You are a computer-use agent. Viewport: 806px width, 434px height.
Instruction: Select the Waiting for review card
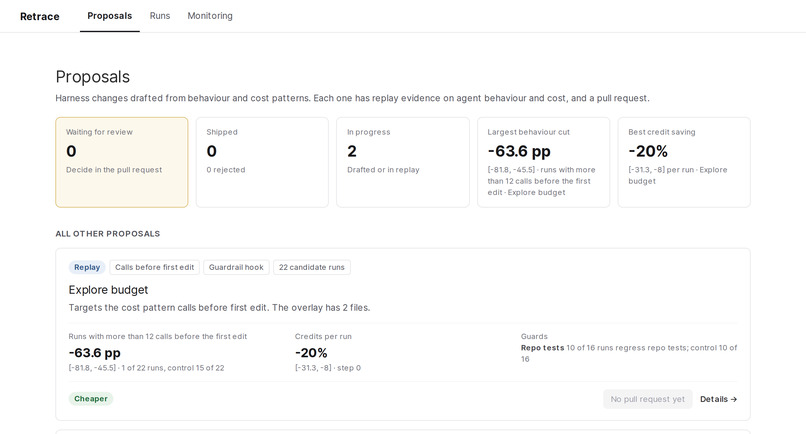click(x=122, y=162)
